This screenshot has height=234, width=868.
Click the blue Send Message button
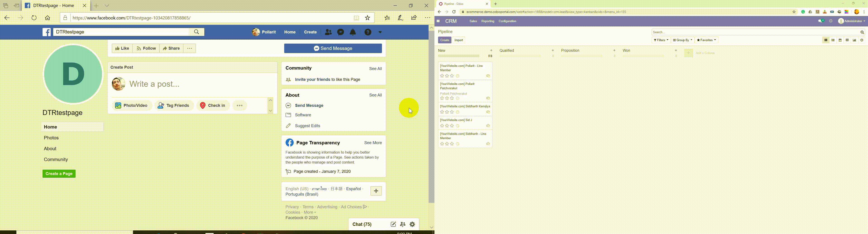[x=333, y=48]
